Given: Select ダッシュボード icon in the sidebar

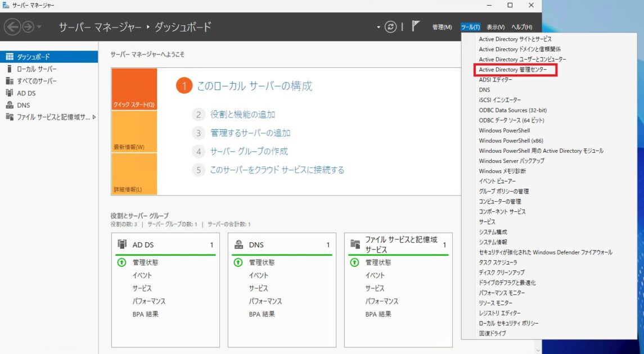Looking at the screenshot, I should (10, 57).
